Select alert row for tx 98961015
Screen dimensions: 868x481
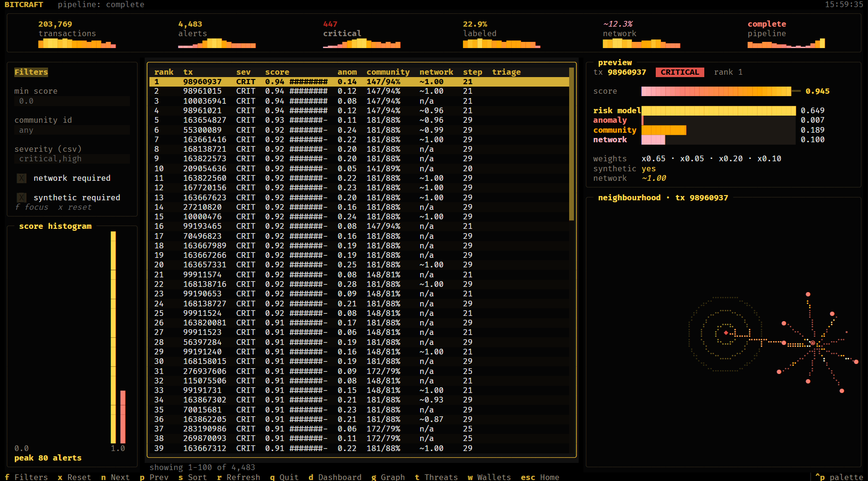359,91
